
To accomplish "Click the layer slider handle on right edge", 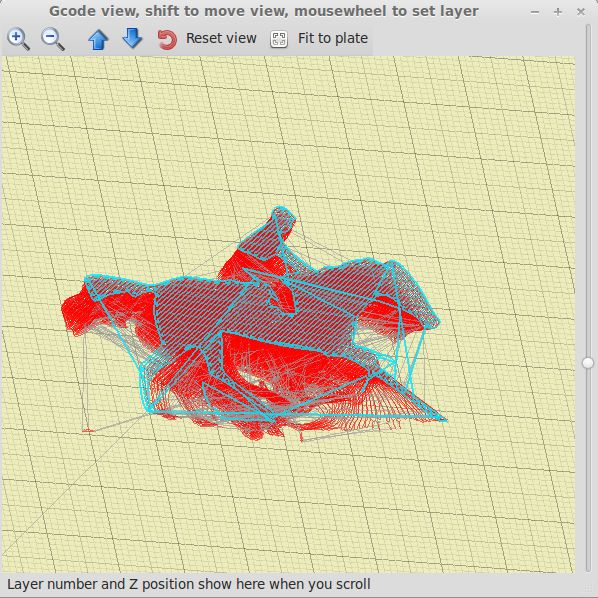I will 588,363.
